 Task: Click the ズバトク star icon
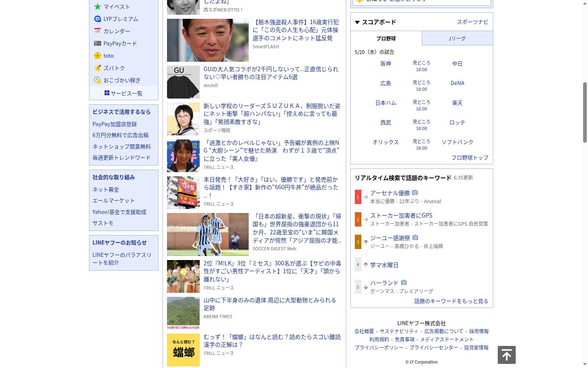pos(98,68)
